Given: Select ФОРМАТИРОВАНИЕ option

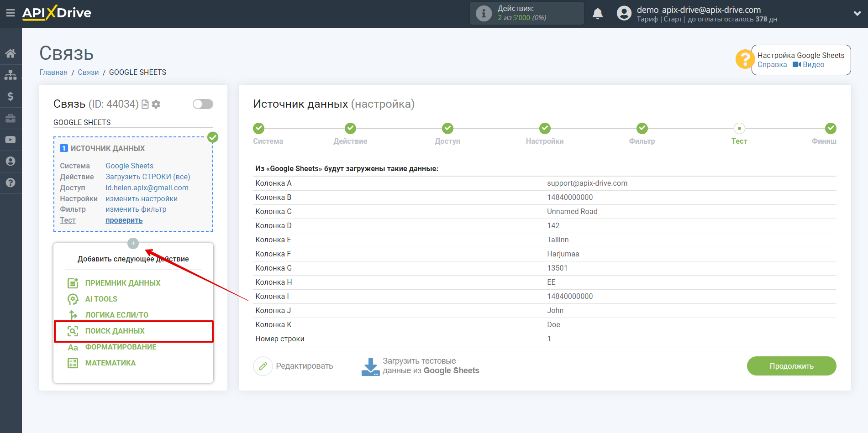Looking at the screenshot, I should coord(121,347).
